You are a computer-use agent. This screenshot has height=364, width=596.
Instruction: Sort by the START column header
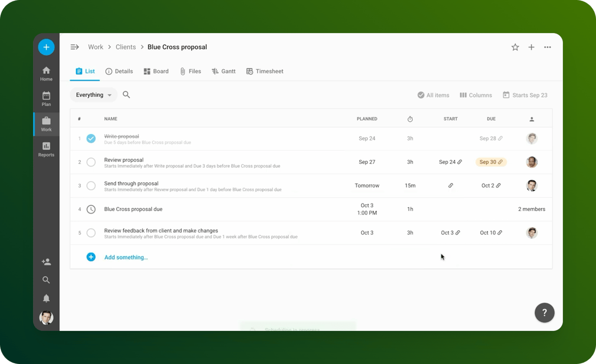coord(450,119)
